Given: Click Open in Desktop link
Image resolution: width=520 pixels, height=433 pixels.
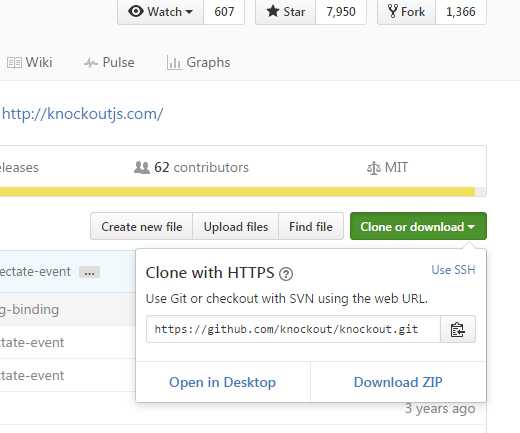Looking at the screenshot, I should point(222,382).
